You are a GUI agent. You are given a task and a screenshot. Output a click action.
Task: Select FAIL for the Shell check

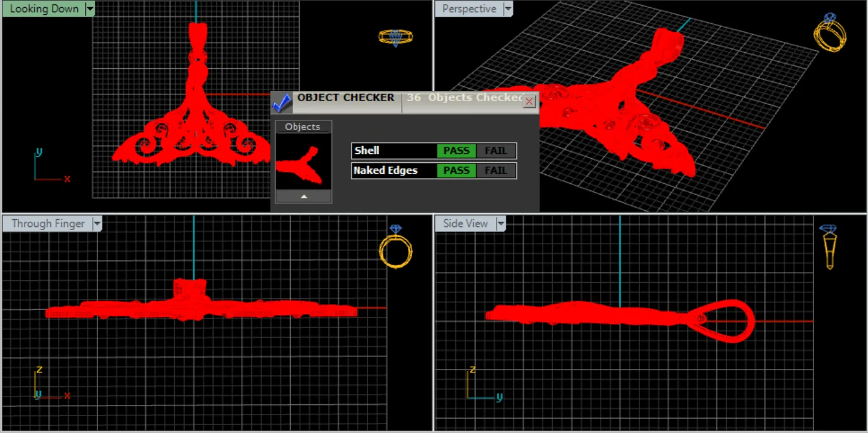(x=495, y=151)
